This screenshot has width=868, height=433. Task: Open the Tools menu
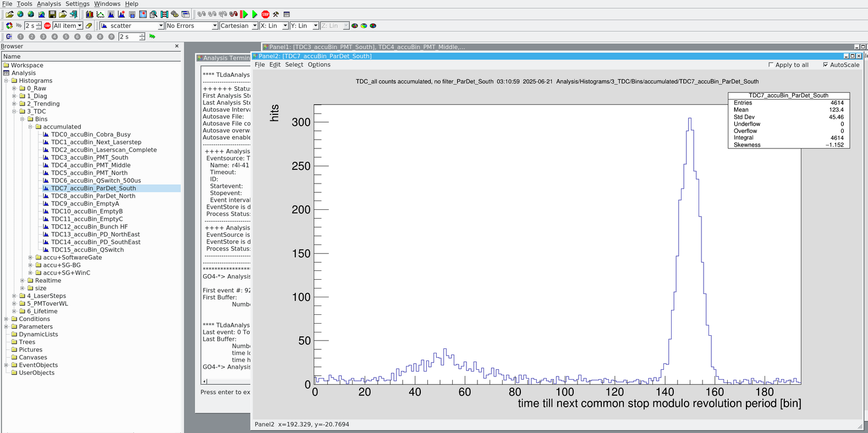(24, 4)
